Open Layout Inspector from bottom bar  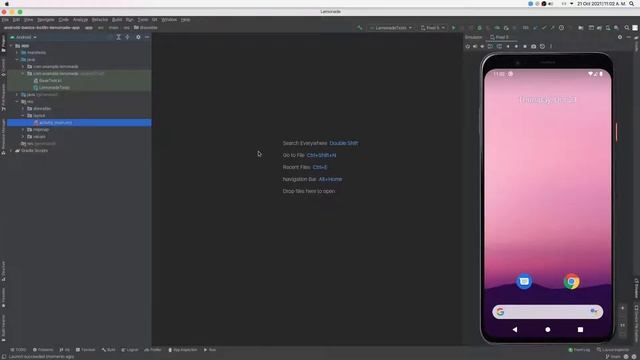coord(613,350)
